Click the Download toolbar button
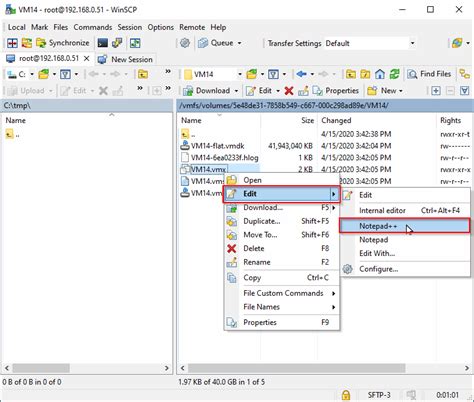 207,91
